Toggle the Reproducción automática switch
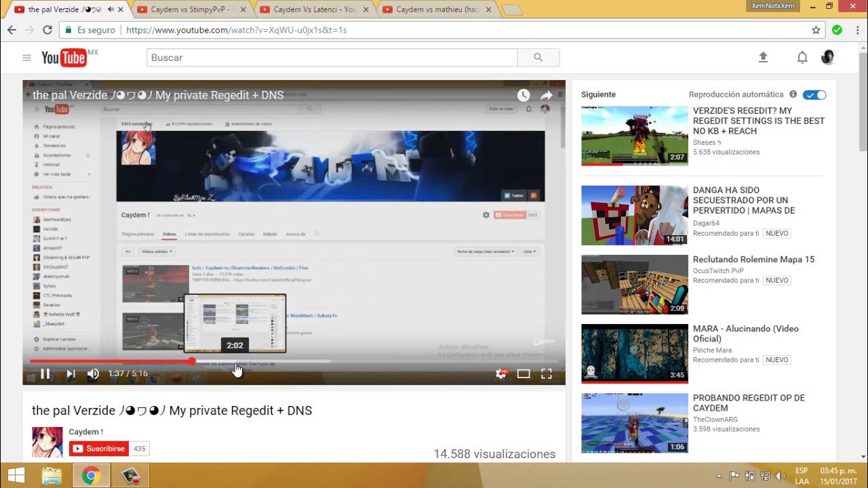 click(814, 95)
